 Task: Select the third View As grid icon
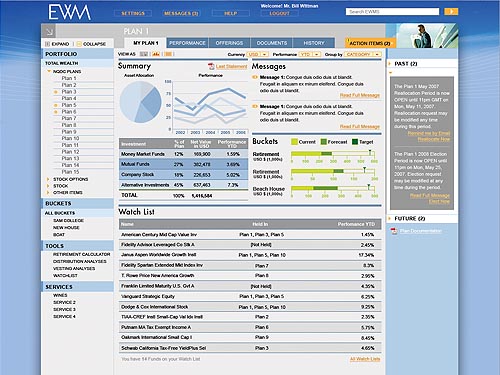click(168, 54)
